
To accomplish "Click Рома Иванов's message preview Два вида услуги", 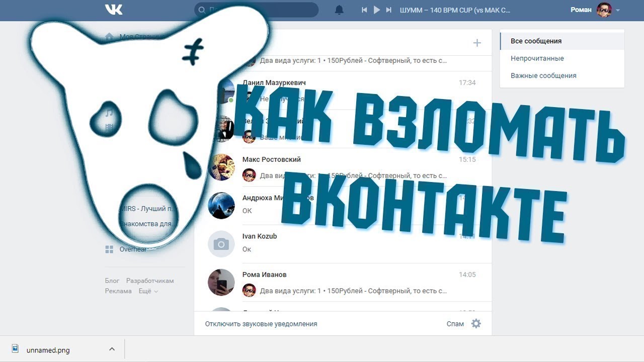I will (353, 291).
